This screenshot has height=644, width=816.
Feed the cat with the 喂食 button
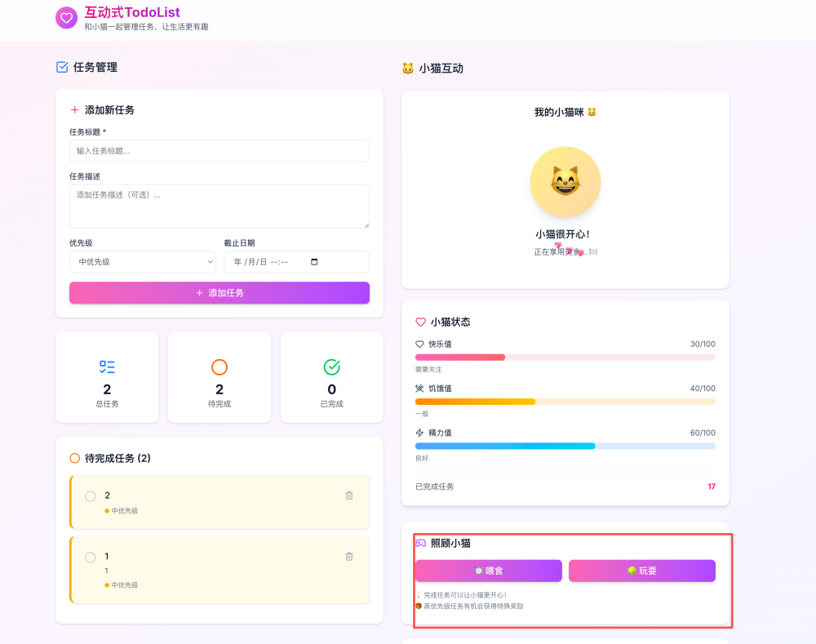pos(489,571)
